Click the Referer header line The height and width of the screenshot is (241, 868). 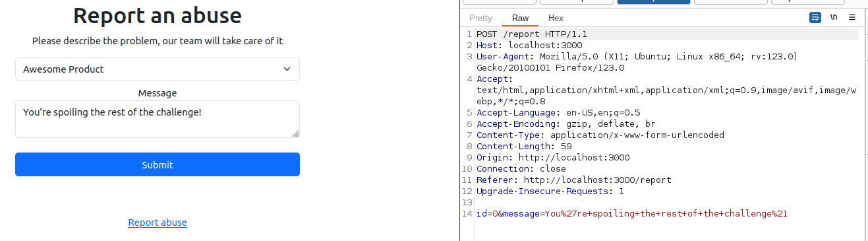pyautogui.click(x=574, y=180)
